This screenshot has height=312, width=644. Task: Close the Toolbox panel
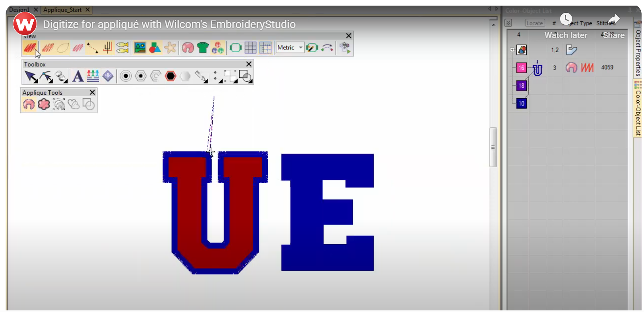pyautogui.click(x=249, y=64)
